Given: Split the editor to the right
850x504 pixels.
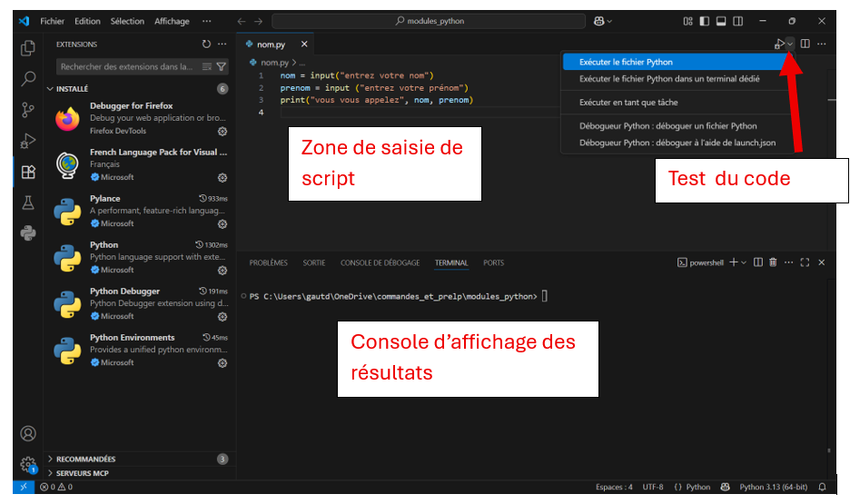Looking at the screenshot, I should (805, 44).
